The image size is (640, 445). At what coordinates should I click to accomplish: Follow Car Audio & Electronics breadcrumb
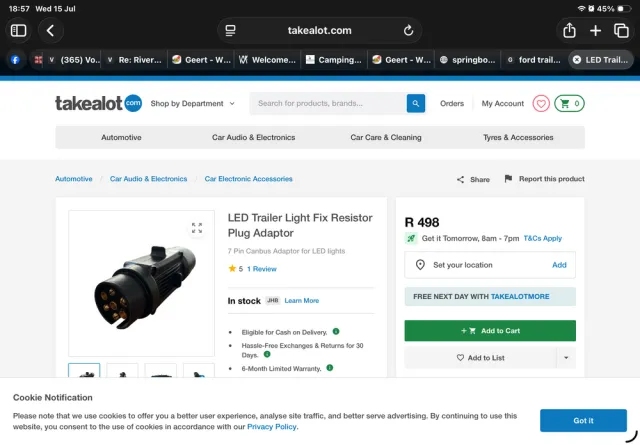(149, 179)
